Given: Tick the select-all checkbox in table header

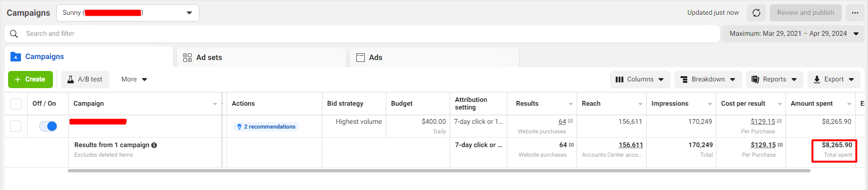Looking at the screenshot, I should (x=16, y=104).
